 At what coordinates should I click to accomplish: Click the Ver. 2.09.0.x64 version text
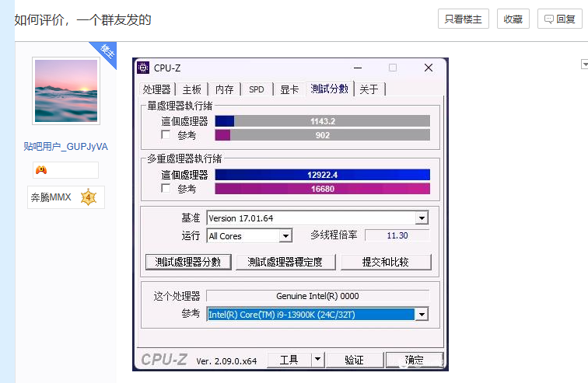(x=226, y=361)
